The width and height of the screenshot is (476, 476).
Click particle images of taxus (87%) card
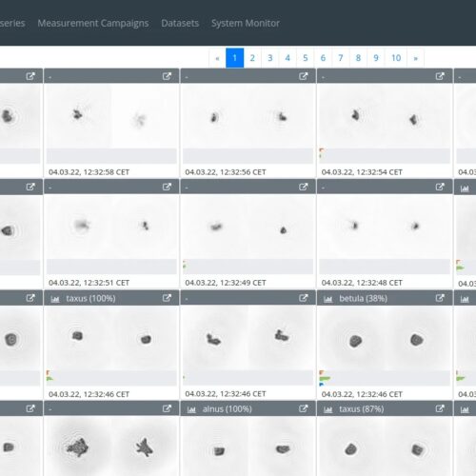(385, 446)
